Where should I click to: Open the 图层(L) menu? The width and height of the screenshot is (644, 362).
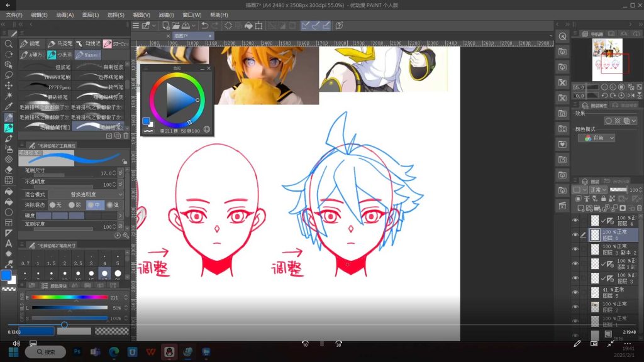tap(91, 15)
